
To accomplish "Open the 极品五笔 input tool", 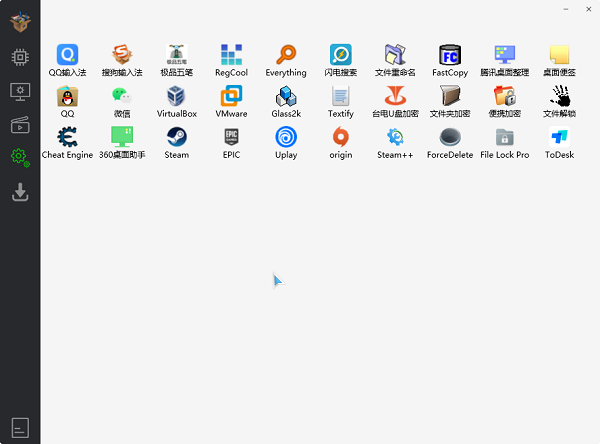I will point(177,60).
